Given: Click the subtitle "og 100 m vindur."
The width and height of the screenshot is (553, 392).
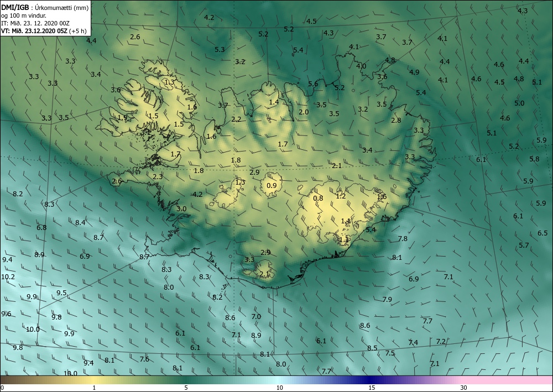Looking at the screenshot, I should pyautogui.click(x=24, y=15).
